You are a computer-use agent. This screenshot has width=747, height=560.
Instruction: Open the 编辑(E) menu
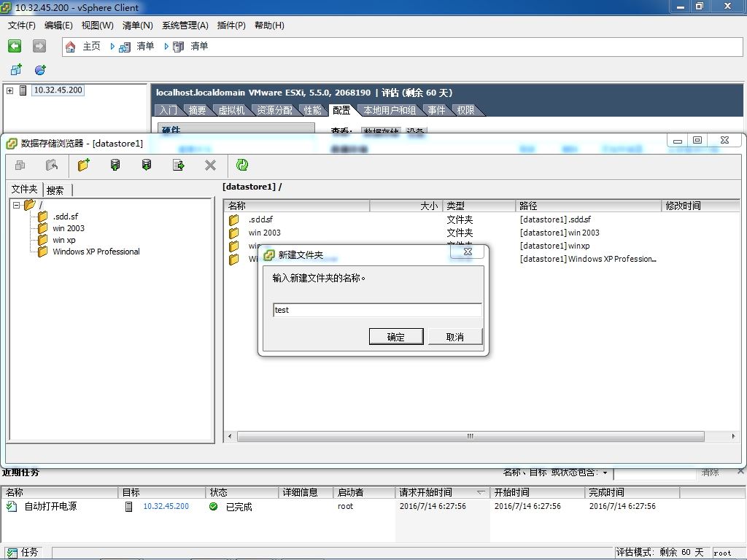click(58, 26)
